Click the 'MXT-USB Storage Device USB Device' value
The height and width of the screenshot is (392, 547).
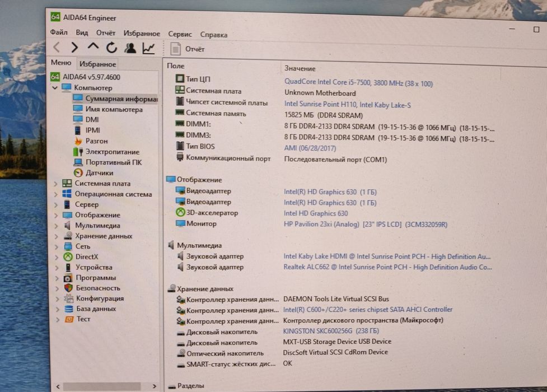(x=337, y=342)
